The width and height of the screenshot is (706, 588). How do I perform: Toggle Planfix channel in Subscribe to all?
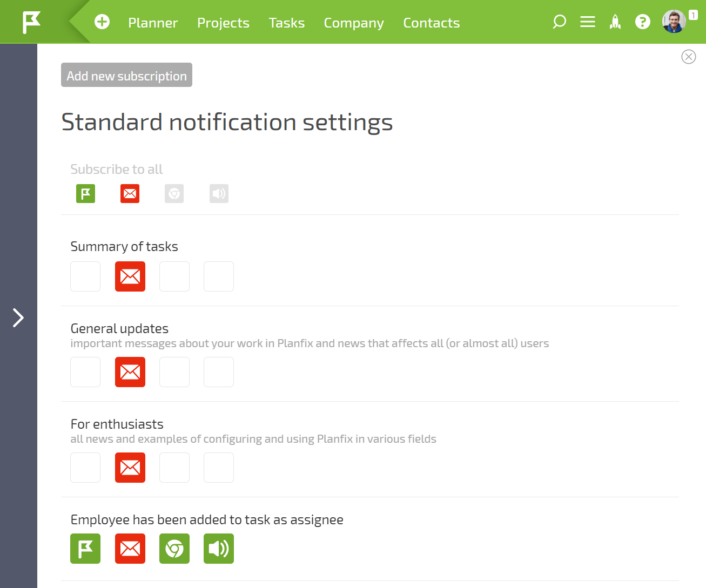[x=85, y=193]
